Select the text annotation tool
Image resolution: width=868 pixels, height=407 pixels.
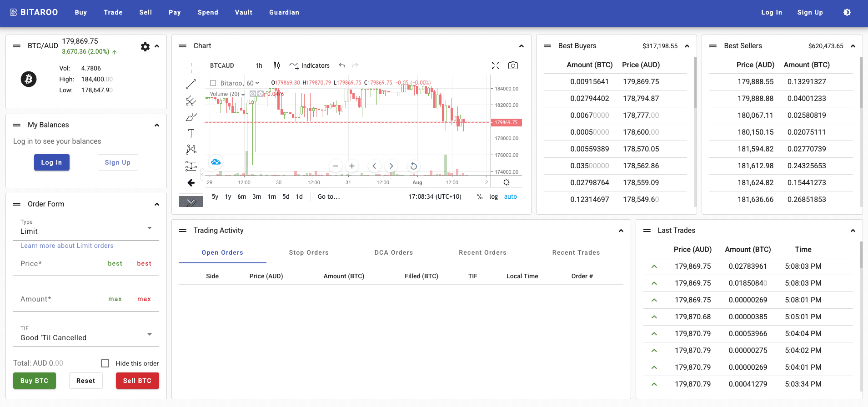191,133
